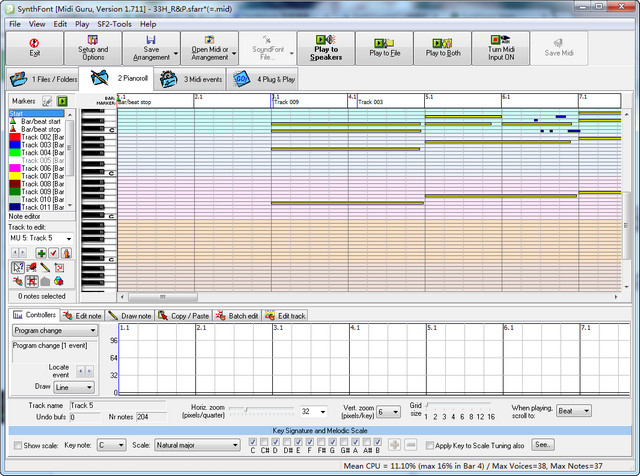The image size is (640, 476).
Task: Open the Natural major scale dropdown
Action: [x=233, y=445]
